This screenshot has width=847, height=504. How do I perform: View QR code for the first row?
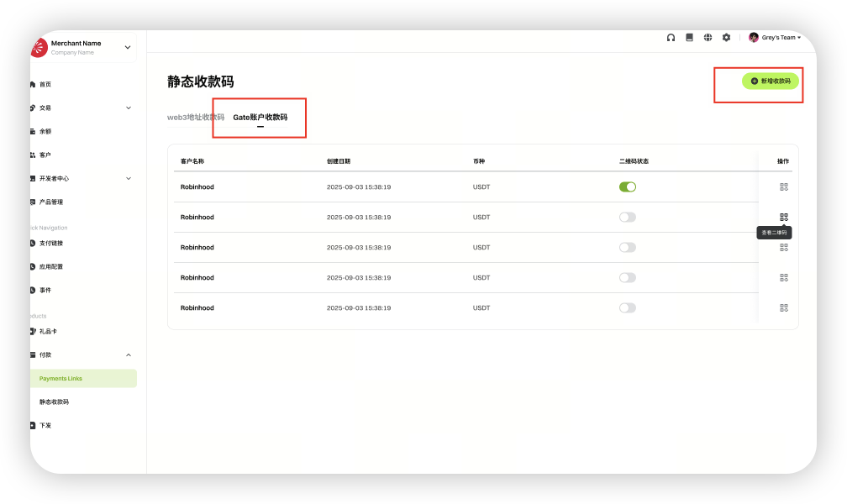pos(783,186)
